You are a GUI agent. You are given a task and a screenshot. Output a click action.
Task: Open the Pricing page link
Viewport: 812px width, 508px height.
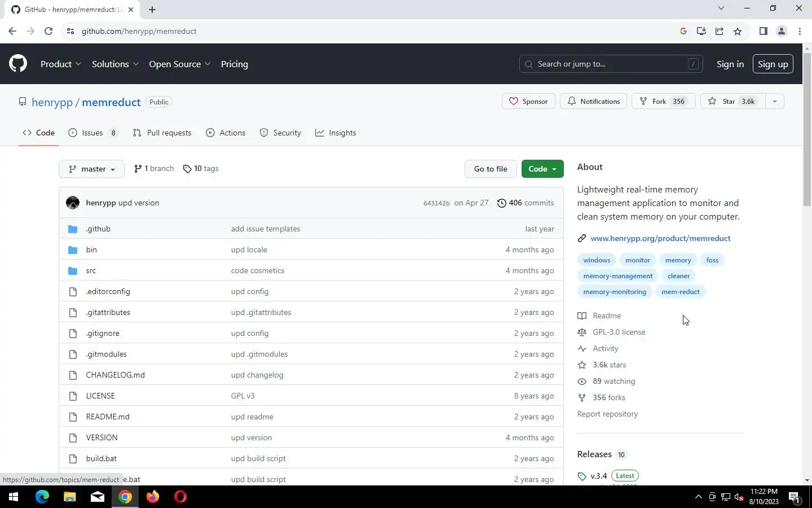[235, 64]
